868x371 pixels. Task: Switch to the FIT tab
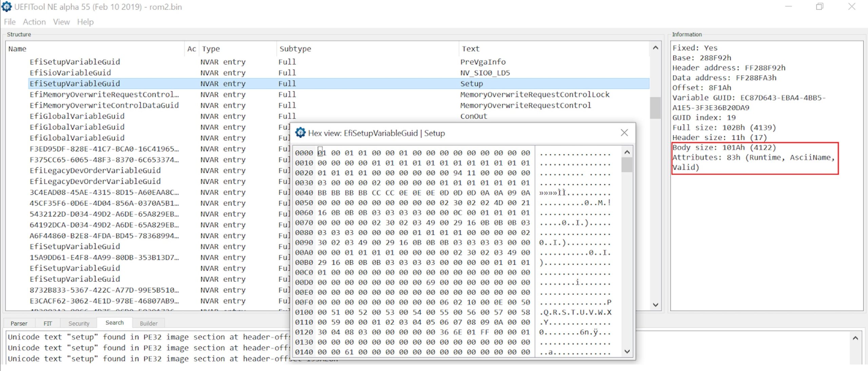47,323
